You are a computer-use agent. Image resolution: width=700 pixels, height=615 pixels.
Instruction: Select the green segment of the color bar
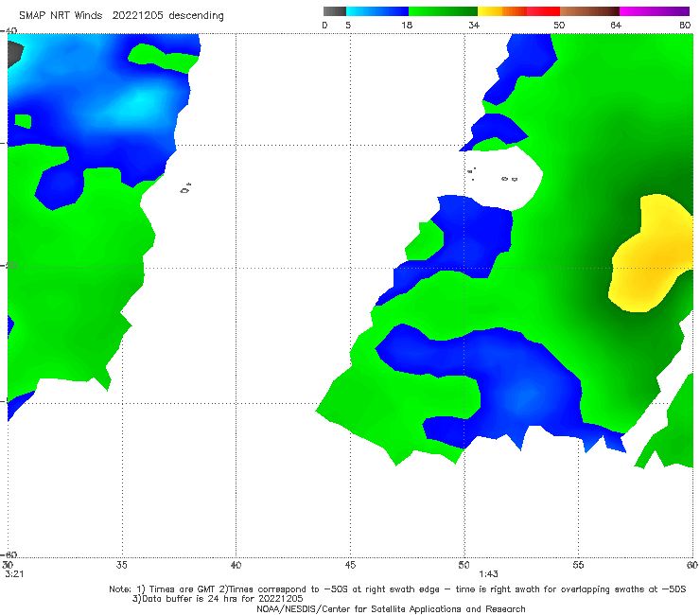[443, 11]
